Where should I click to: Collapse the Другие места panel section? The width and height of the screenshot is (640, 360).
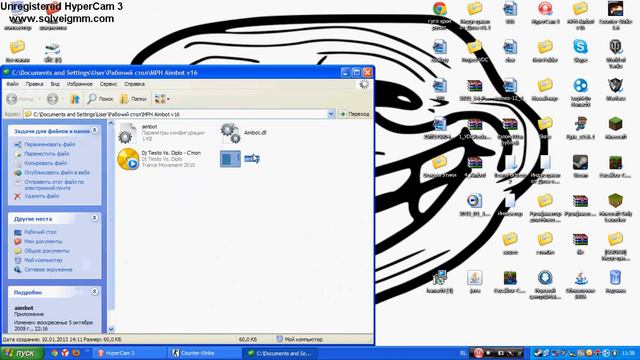click(x=94, y=218)
